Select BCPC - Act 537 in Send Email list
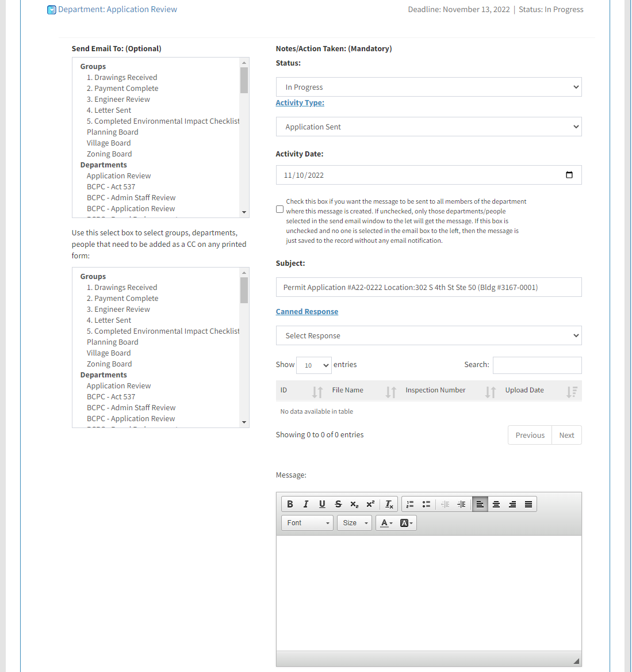The height and width of the screenshot is (672, 632). [x=111, y=187]
